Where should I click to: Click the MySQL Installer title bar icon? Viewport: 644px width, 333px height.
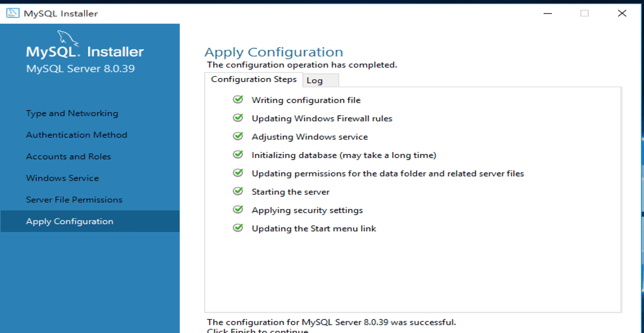(13, 13)
